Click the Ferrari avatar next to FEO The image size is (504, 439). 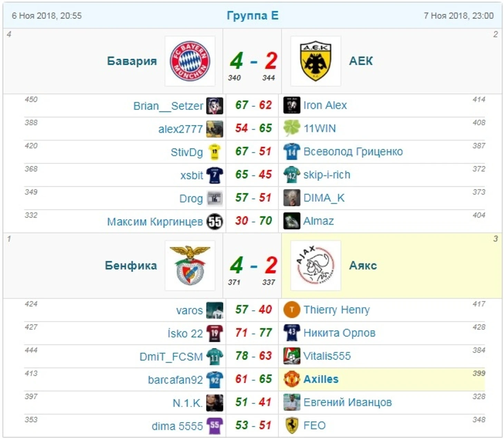pyautogui.click(x=292, y=425)
